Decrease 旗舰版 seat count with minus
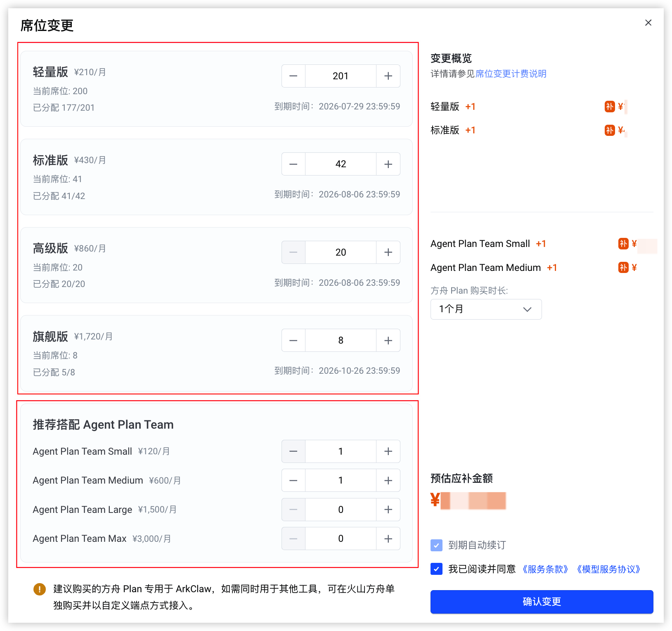Viewport: 672px width, 631px height. [293, 340]
